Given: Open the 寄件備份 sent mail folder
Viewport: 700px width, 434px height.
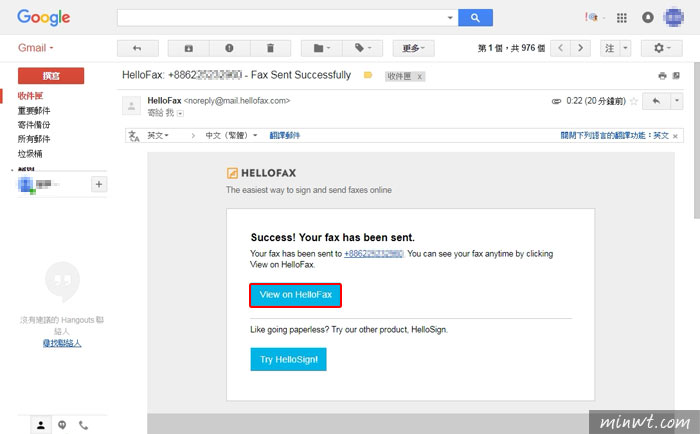Looking at the screenshot, I should [x=34, y=125].
